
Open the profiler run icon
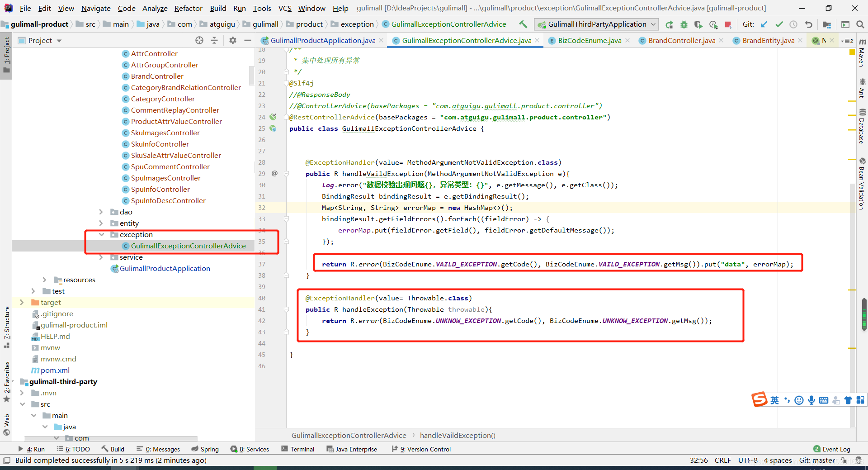click(713, 24)
